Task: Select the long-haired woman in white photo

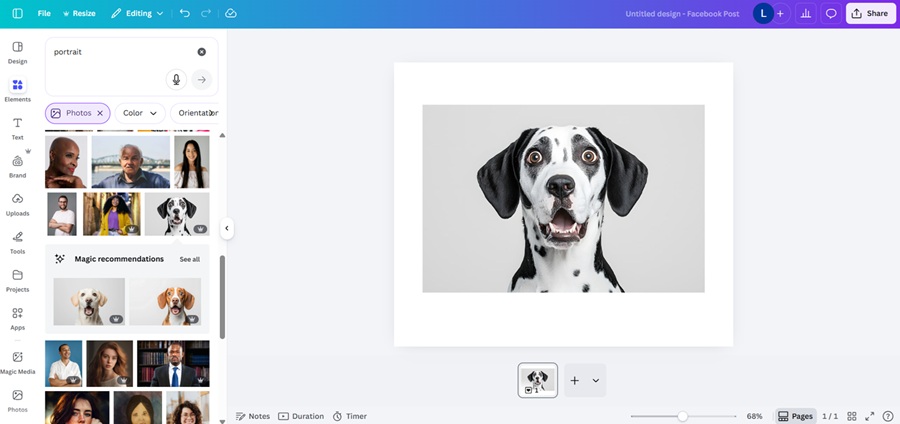Action: click(x=192, y=162)
